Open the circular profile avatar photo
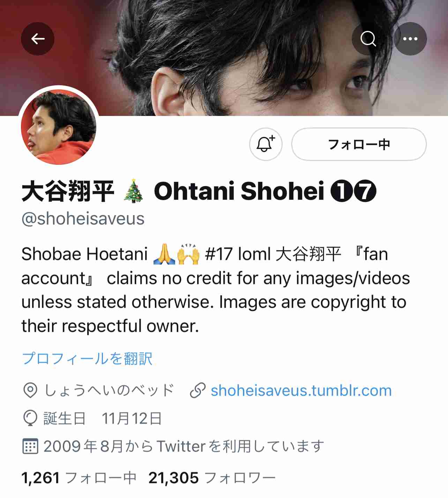 click(59, 126)
